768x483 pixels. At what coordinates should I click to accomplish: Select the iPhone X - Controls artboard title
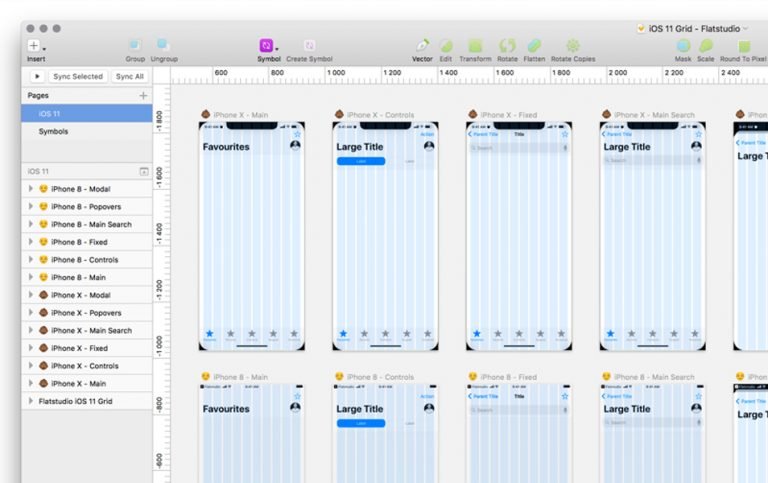[x=380, y=115]
